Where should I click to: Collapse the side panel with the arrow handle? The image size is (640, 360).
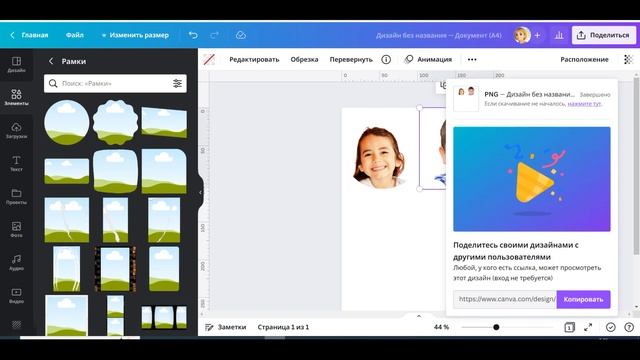pyautogui.click(x=200, y=193)
